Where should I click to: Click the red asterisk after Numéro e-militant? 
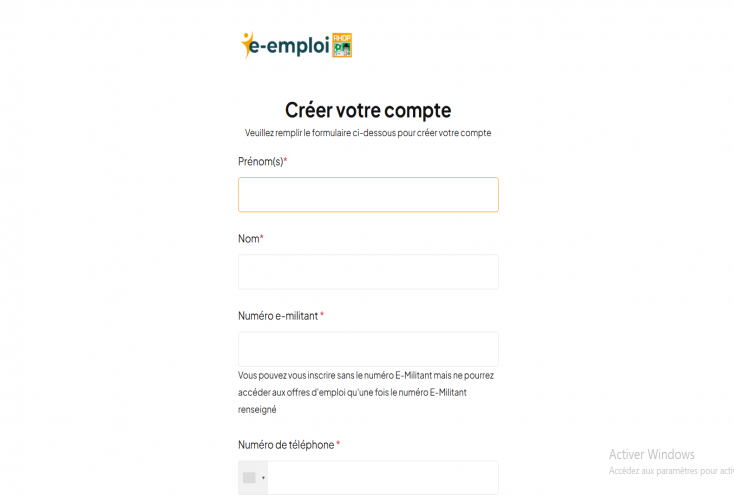click(x=322, y=316)
